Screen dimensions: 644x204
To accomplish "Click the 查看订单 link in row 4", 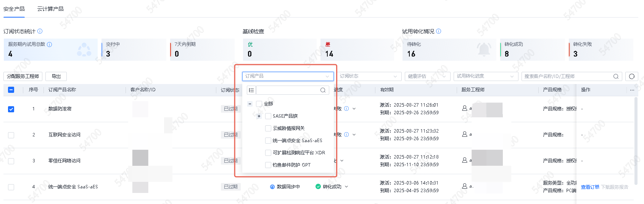I will click(x=590, y=187).
